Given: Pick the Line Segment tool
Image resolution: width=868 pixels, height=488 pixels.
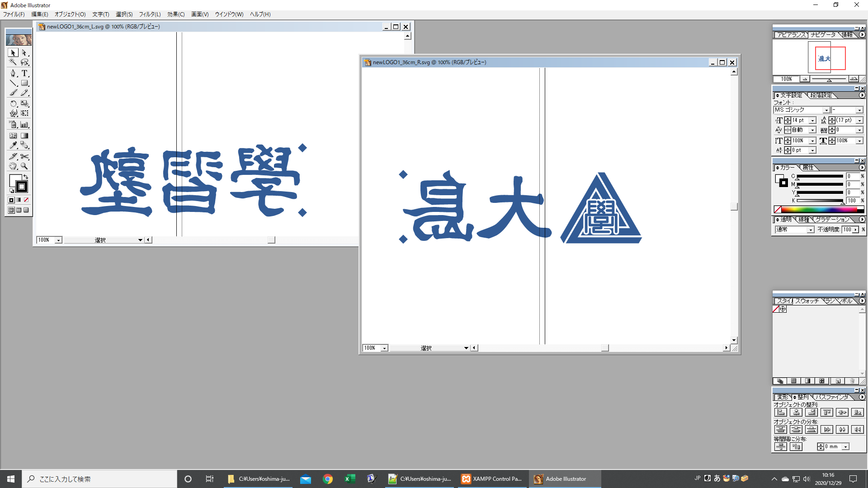Looking at the screenshot, I should pos(13,83).
